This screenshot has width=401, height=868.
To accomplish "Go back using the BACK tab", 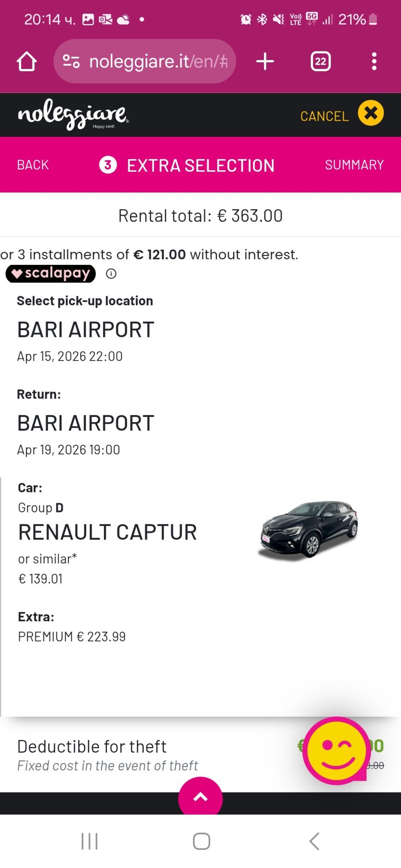I will tap(33, 165).
